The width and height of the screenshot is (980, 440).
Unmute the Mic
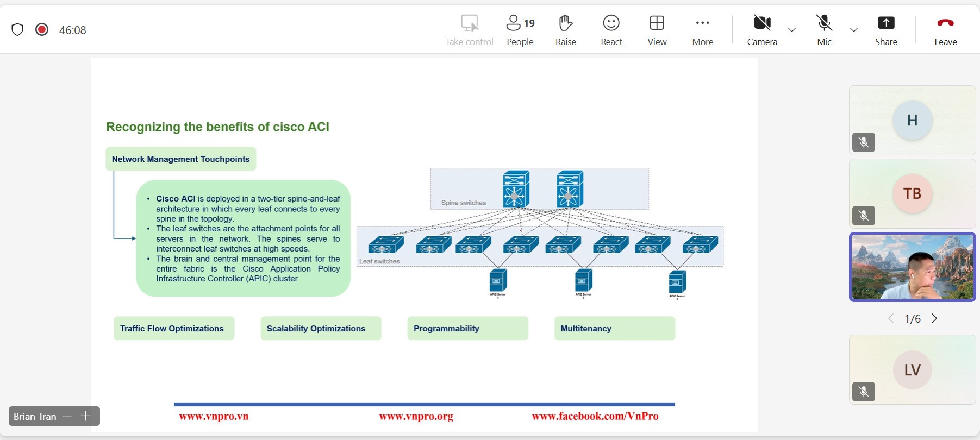tap(824, 30)
